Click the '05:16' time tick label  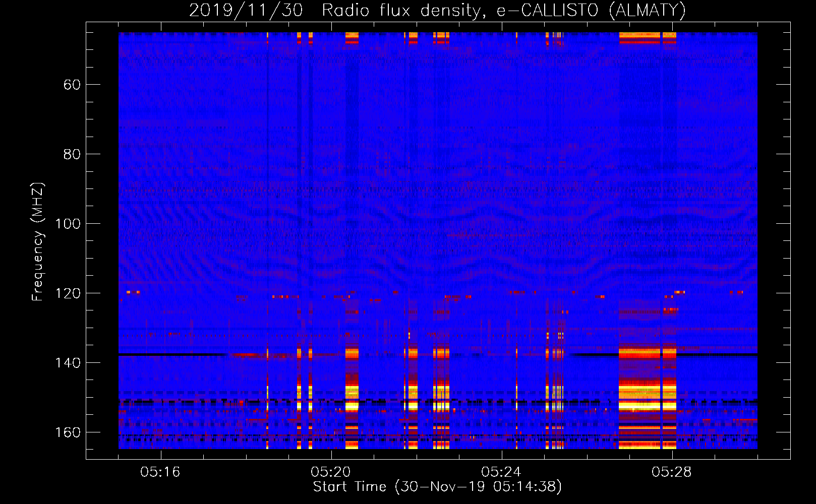tap(160, 472)
